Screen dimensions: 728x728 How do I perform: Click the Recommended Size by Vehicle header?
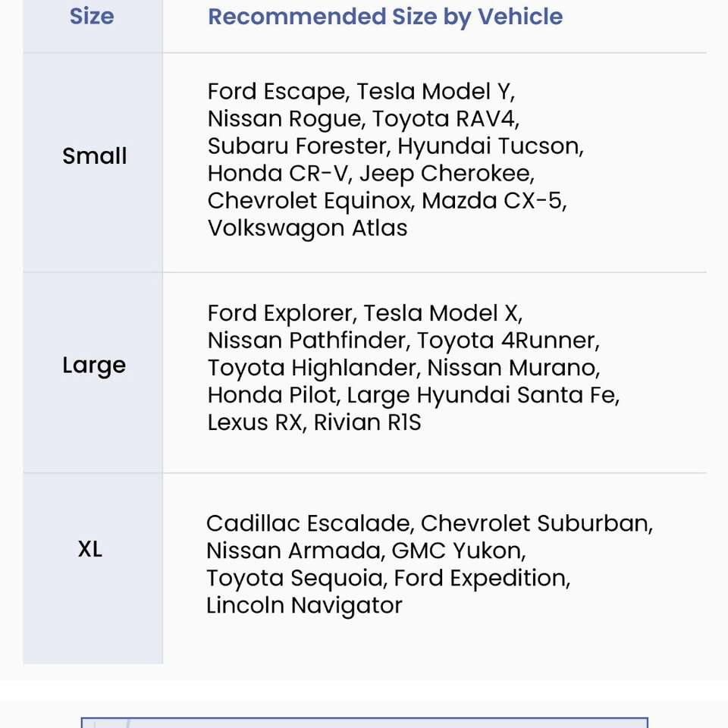click(x=385, y=17)
